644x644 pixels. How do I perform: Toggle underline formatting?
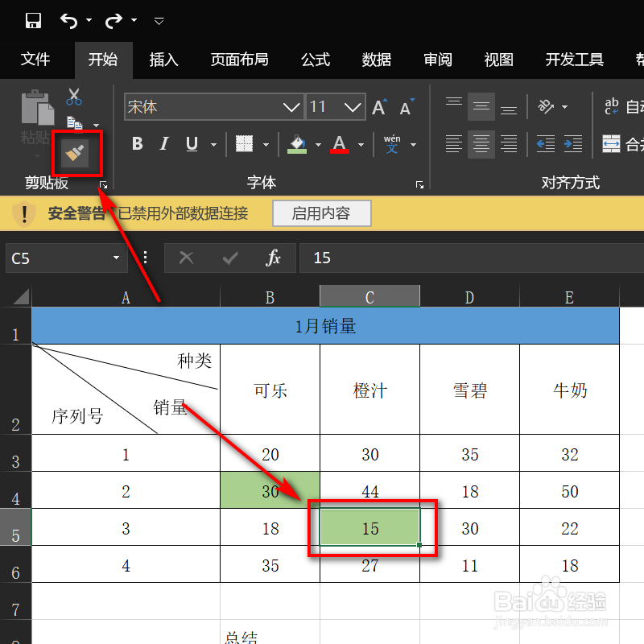[x=191, y=143]
